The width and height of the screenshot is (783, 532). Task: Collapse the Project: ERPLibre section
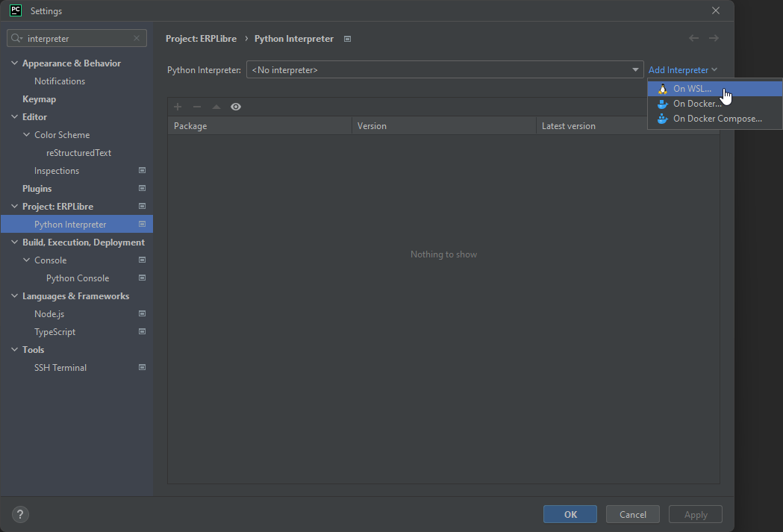click(14, 206)
